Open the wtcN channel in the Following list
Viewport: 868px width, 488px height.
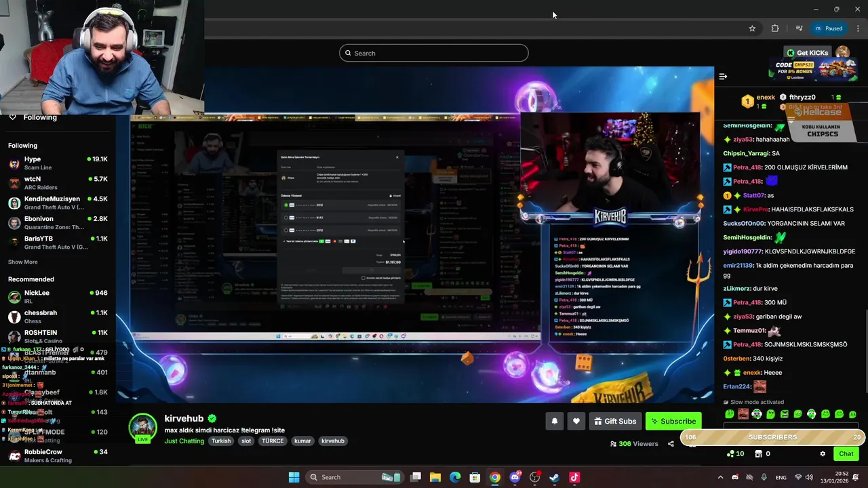point(58,183)
